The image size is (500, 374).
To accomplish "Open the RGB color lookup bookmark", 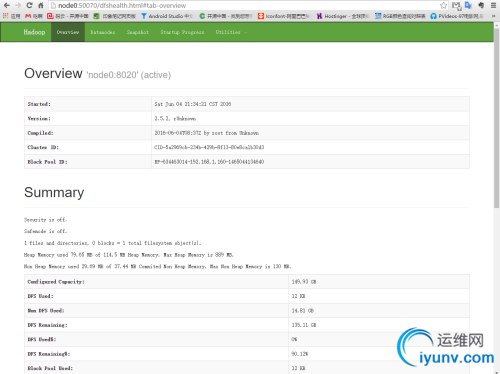I will (400, 16).
